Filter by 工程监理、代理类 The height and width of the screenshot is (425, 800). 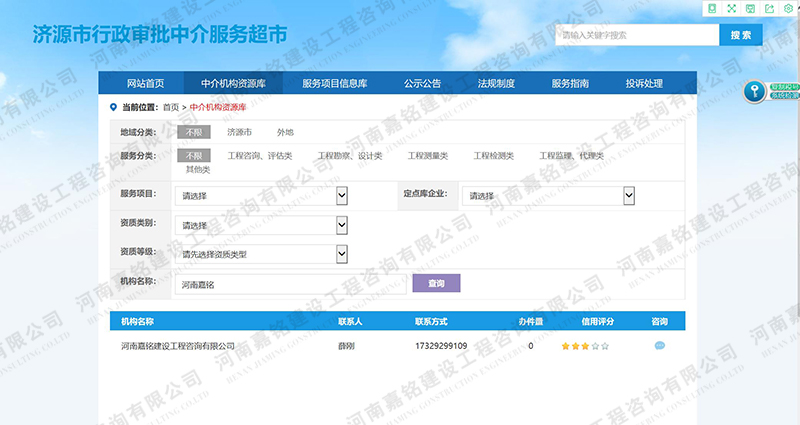pos(571,156)
